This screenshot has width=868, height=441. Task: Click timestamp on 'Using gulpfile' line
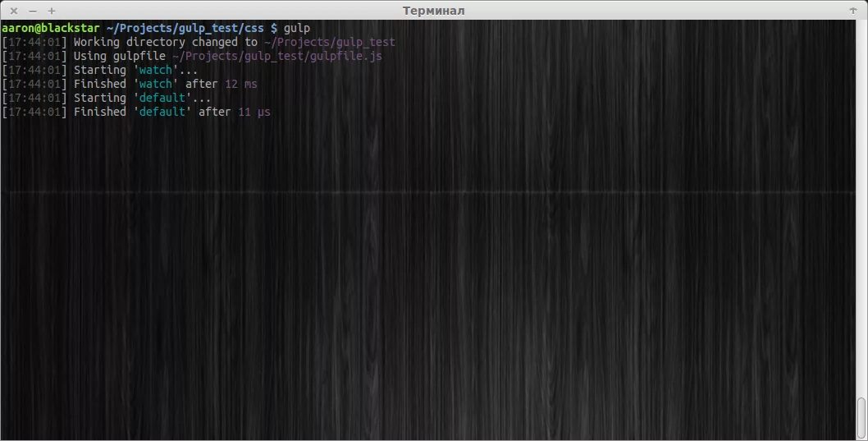tap(34, 56)
